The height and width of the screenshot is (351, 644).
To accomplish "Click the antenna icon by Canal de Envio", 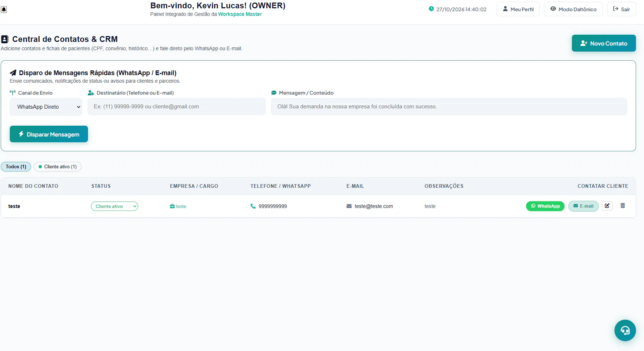I will pyautogui.click(x=13, y=93).
